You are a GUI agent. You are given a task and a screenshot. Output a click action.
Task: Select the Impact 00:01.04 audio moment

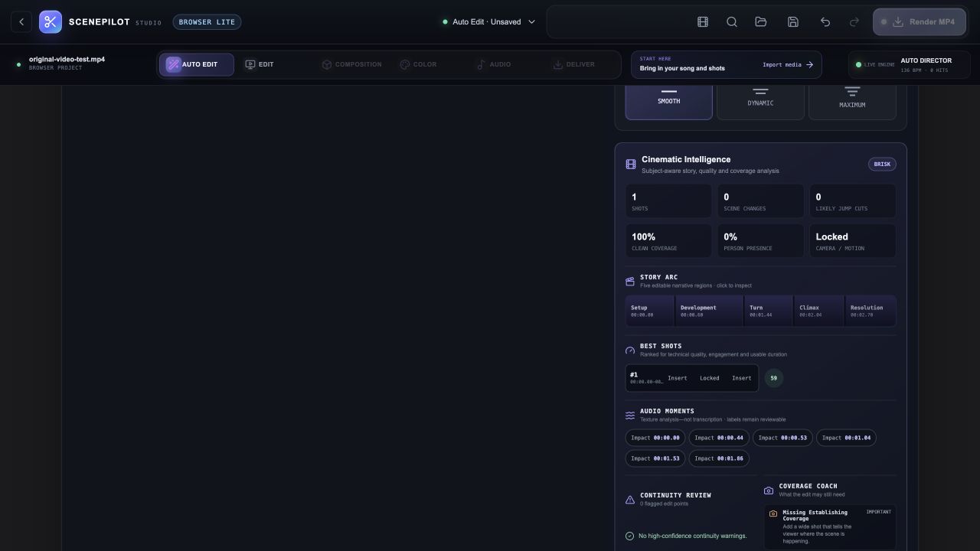coord(846,438)
